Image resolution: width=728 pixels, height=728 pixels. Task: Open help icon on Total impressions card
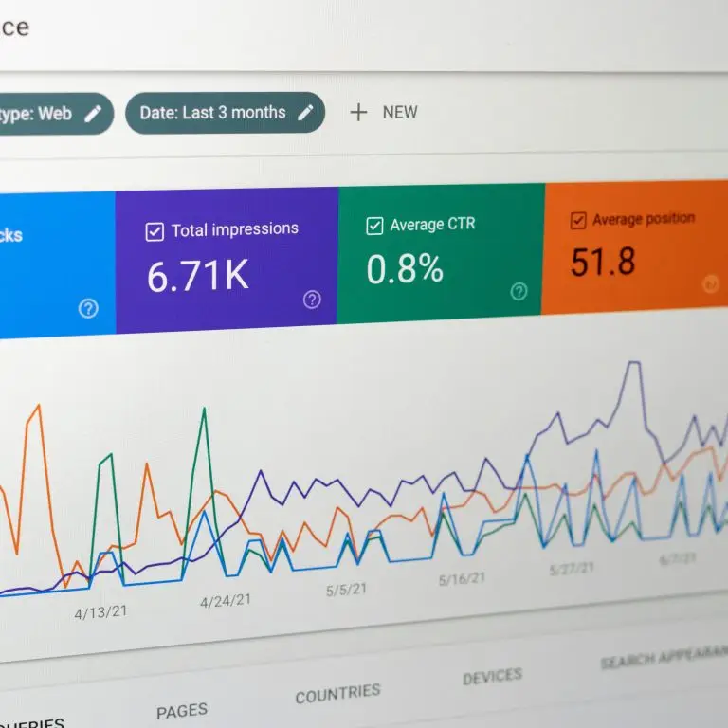point(312,300)
